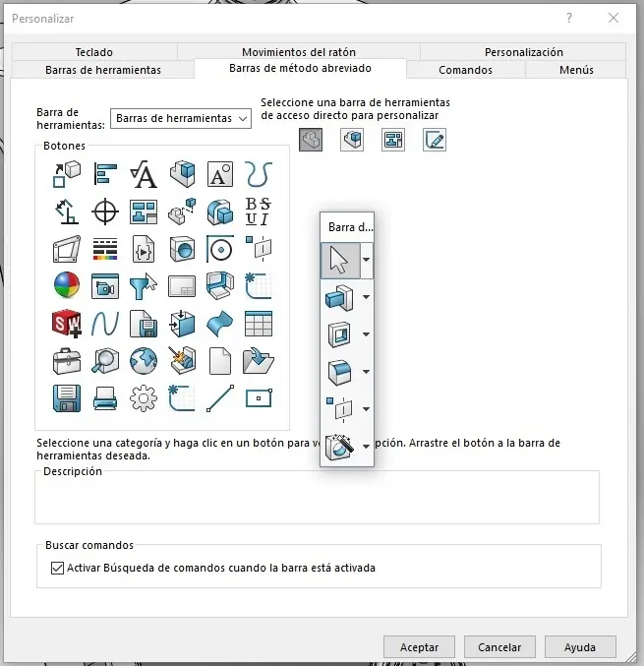Pick the Macro document play icon

coord(144,249)
